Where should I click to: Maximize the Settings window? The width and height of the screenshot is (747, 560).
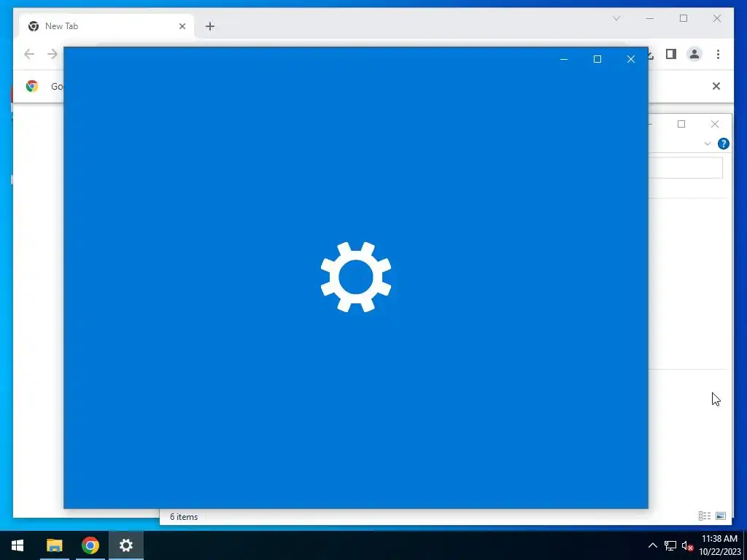597,59
